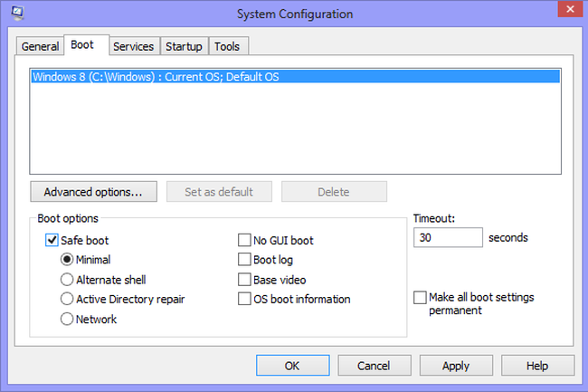Switch to the General tab
The image size is (588, 392).
[x=40, y=46]
